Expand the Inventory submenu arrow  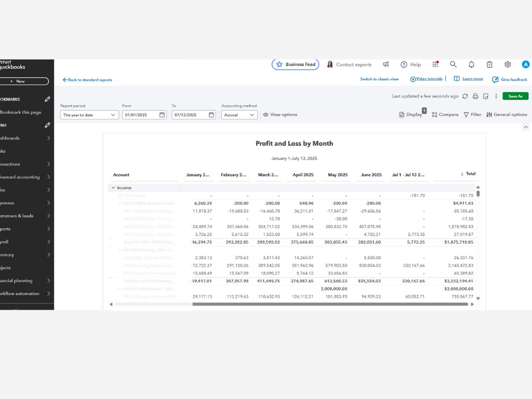click(x=48, y=255)
